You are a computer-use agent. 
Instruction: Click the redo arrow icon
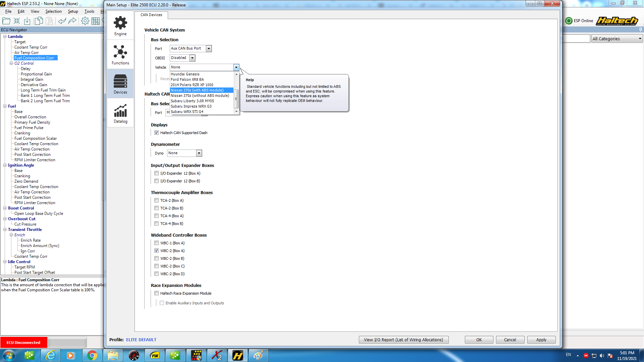coord(72,21)
